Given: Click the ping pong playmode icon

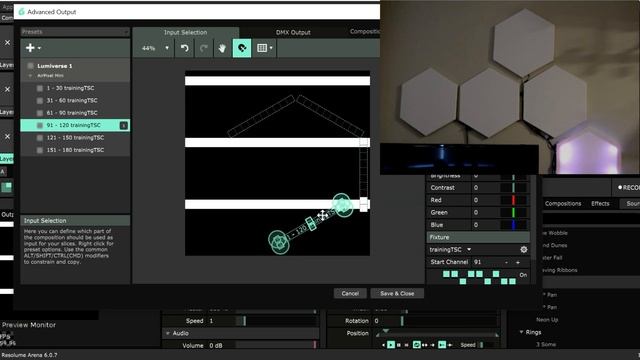Looking at the screenshot, I should (x=425, y=345).
